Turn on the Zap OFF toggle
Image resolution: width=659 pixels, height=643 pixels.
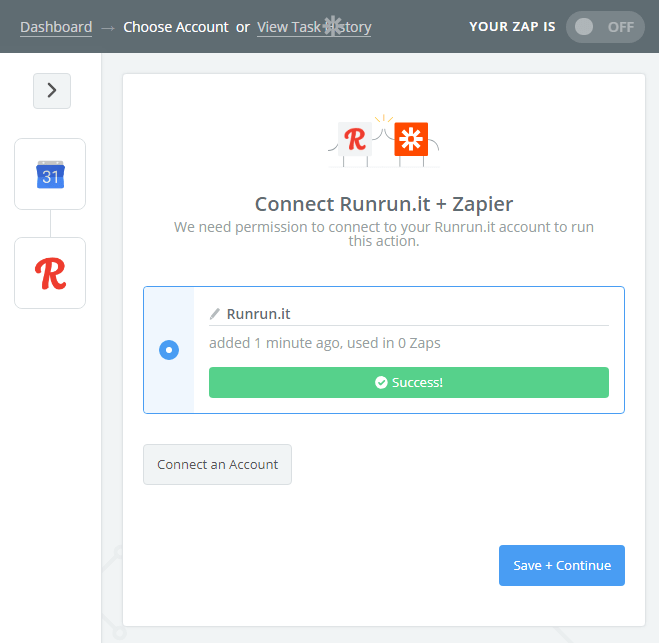pyautogui.click(x=605, y=27)
